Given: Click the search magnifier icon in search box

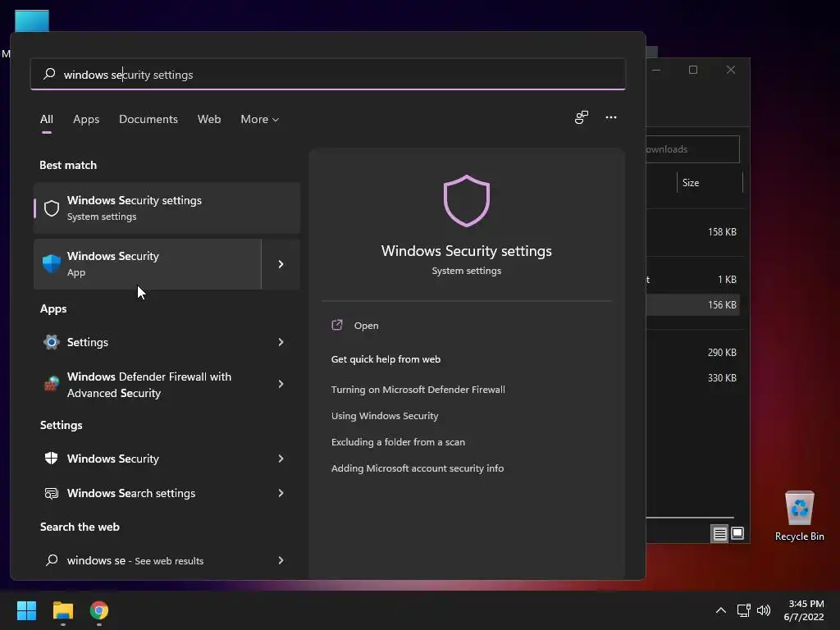Looking at the screenshot, I should tap(49, 74).
